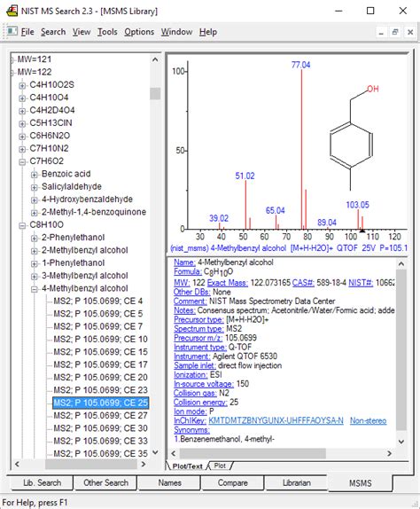Select spectrum MS2; P 105.0699; CE 35
This screenshot has height=509, width=420.
coord(100,453)
